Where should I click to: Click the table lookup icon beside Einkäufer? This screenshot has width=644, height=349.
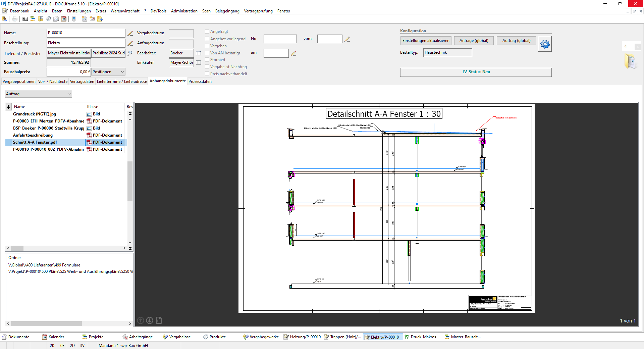[x=199, y=62]
